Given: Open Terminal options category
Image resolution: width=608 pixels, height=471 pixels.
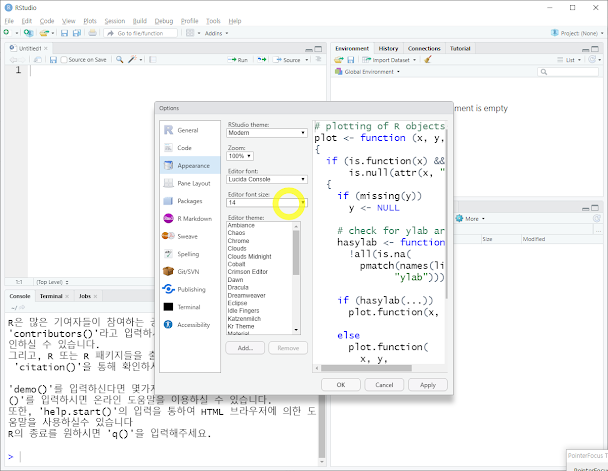Looking at the screenshot, I should point(190,307).
